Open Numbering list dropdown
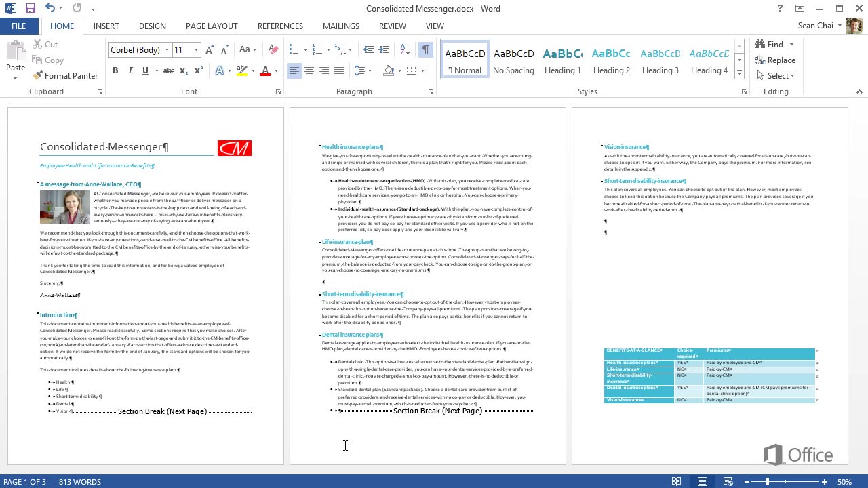868x488 pixels. tap(328, 49)
